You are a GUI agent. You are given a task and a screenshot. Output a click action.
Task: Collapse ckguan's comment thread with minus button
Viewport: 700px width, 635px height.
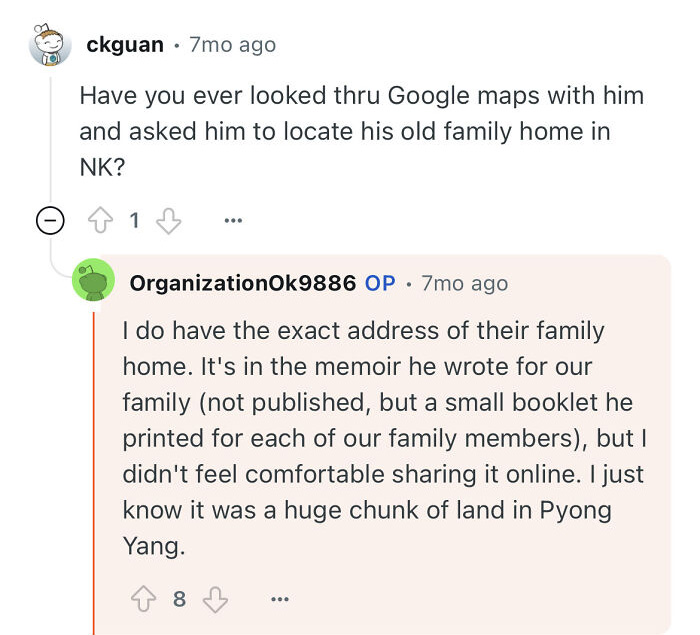pos(50,221)
